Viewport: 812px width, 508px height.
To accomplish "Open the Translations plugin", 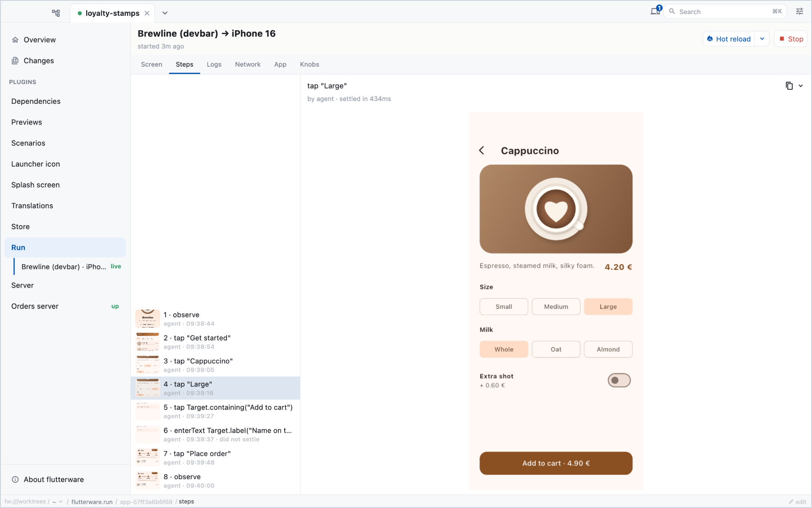I will tap(65, 205).
